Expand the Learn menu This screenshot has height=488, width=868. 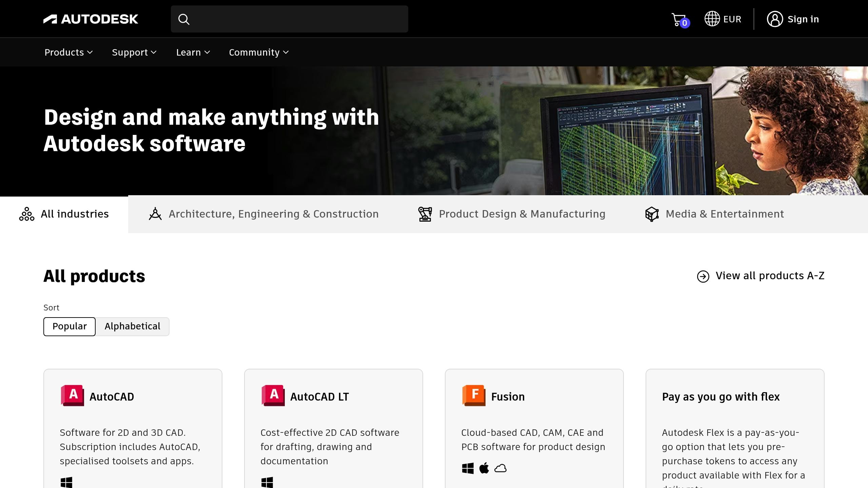(x=193, y=52)
